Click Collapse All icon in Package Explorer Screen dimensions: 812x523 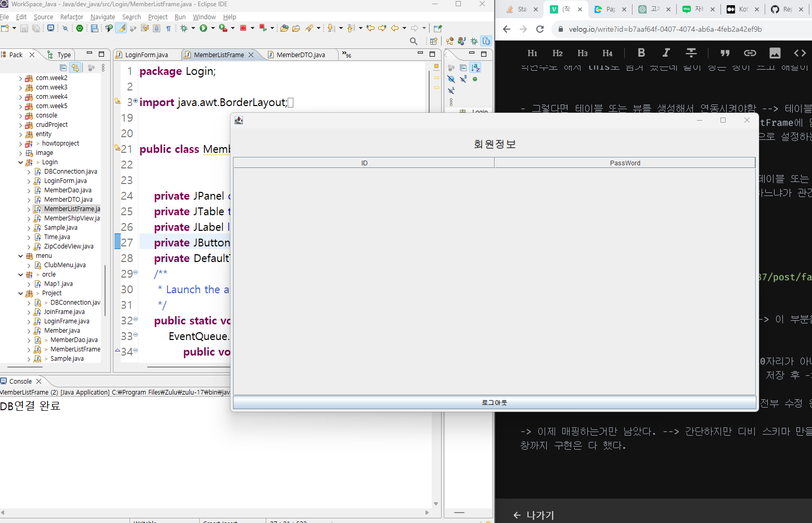tap(63, 68)
